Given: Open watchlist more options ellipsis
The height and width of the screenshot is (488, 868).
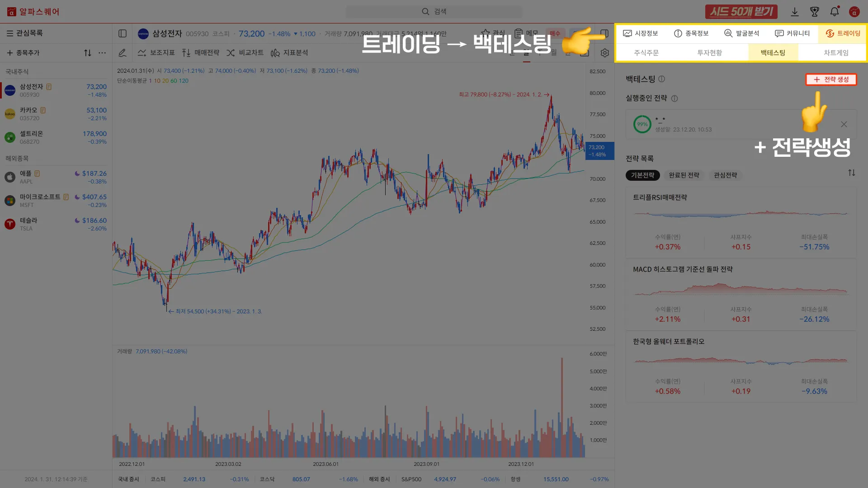Looking at the screenshot, I should click(x=102, y=53).
